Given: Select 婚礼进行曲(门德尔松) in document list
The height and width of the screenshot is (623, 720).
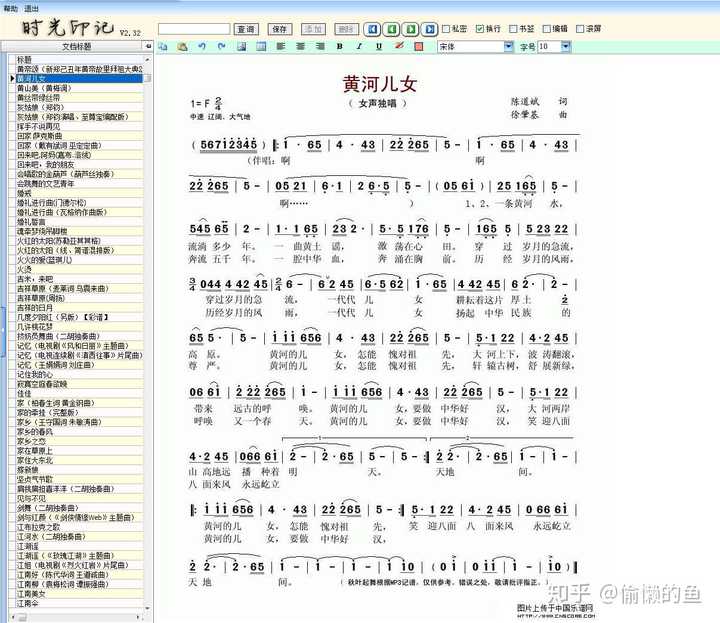Looking at the screenshot, I should (x=80, y=202).
